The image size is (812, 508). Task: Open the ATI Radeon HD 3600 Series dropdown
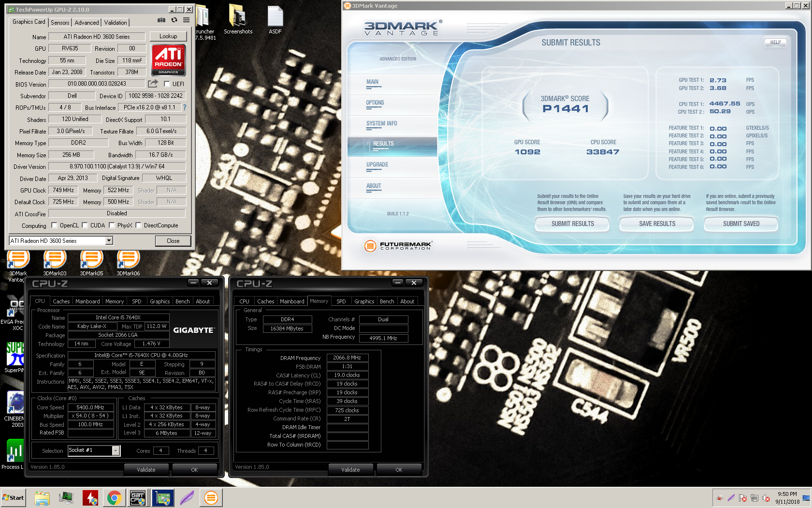(109, 240)
